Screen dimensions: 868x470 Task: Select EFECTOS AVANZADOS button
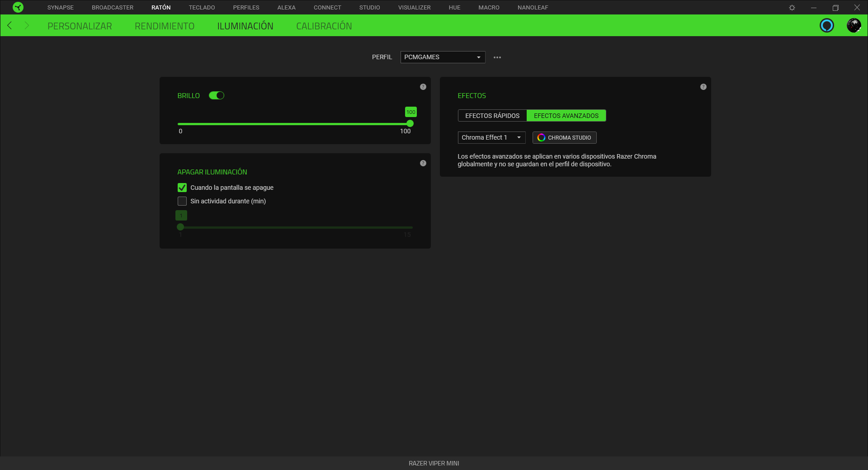coord(566,116)
